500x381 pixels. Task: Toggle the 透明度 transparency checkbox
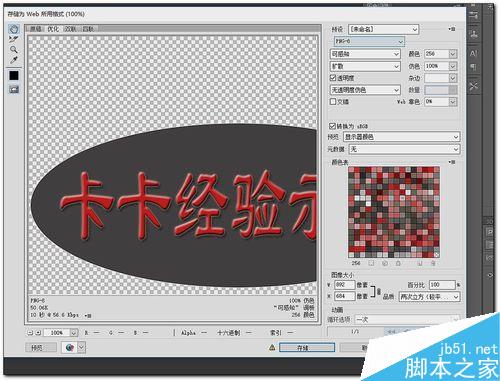[x=333, y=78]
